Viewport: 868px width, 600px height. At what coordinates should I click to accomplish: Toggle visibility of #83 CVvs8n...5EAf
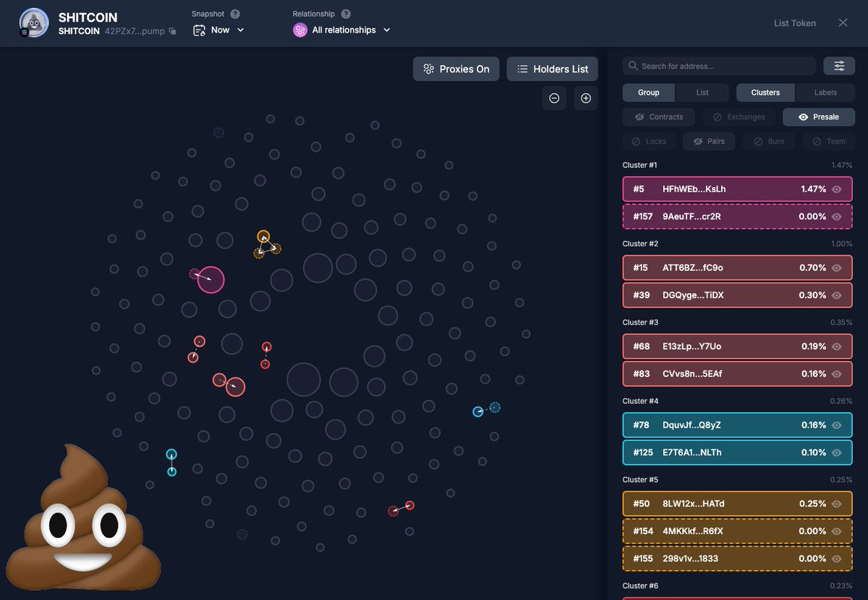click(x=837, y=374)
